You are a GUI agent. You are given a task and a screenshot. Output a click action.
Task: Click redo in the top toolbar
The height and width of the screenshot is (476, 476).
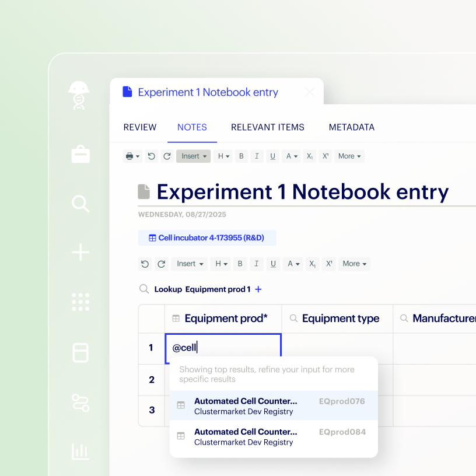tap(167, 156)
